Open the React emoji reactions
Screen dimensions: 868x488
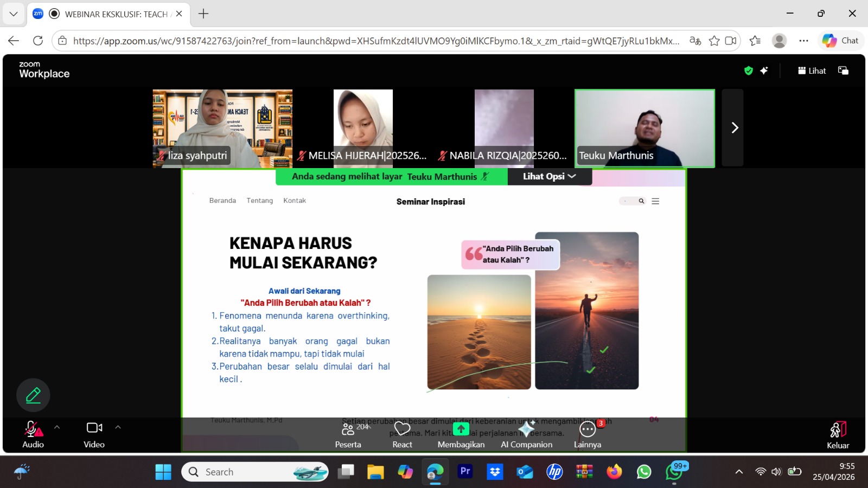pyautogui.click(x=402, y=435)
